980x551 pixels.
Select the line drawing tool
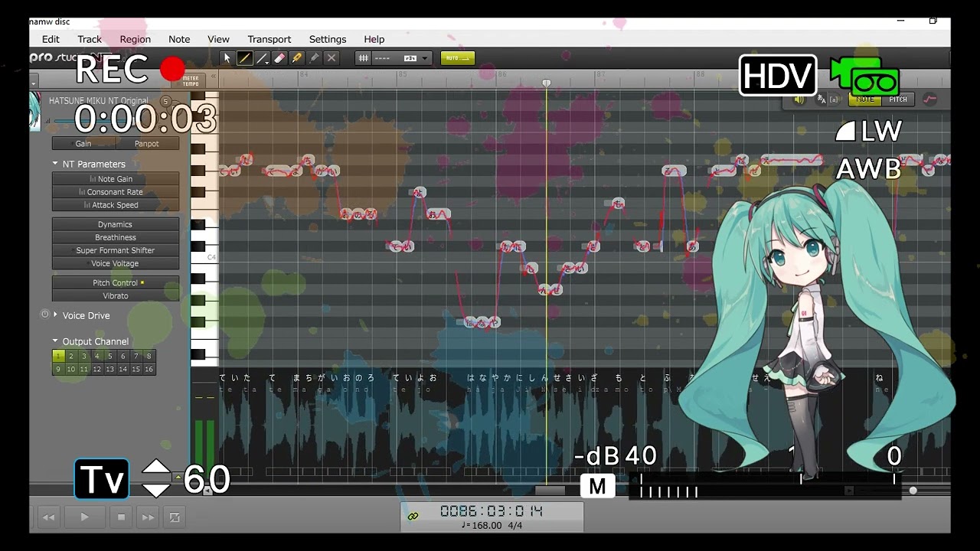[x=262, y=58]
